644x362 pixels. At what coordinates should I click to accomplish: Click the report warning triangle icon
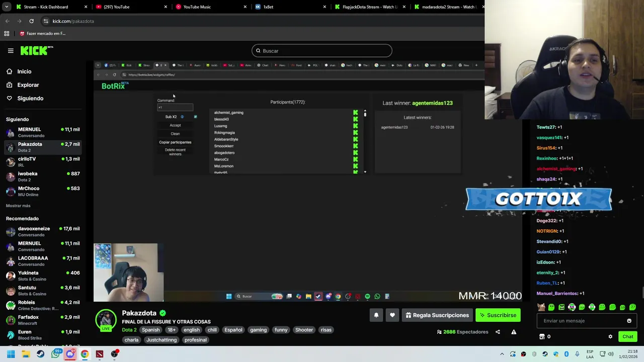[x=514, y=332]
